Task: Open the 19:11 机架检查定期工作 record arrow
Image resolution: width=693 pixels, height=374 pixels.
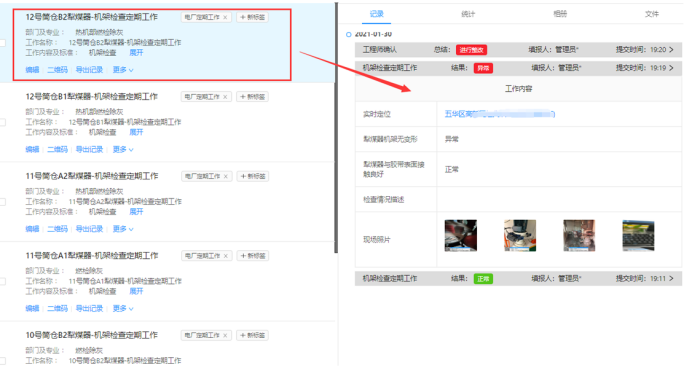Action: [x=671, y=279]
